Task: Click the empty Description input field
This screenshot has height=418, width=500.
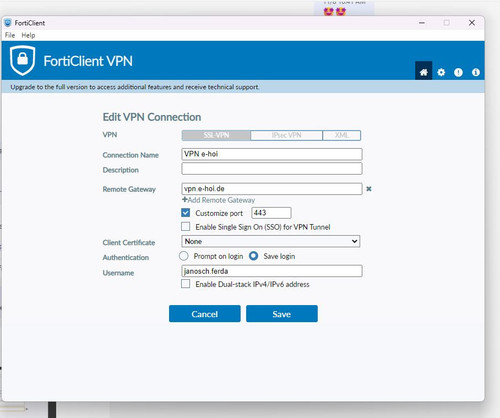Action: [272, 169]
